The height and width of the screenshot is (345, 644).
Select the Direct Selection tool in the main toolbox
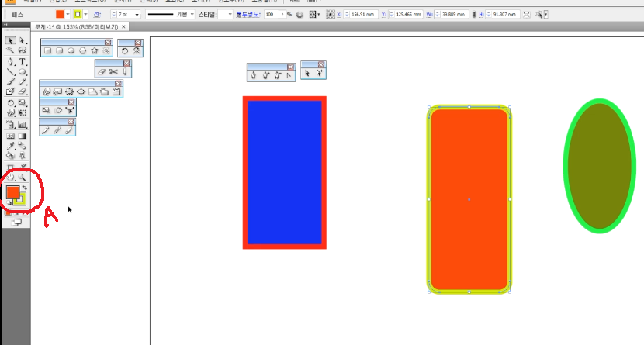click(23, 40)
